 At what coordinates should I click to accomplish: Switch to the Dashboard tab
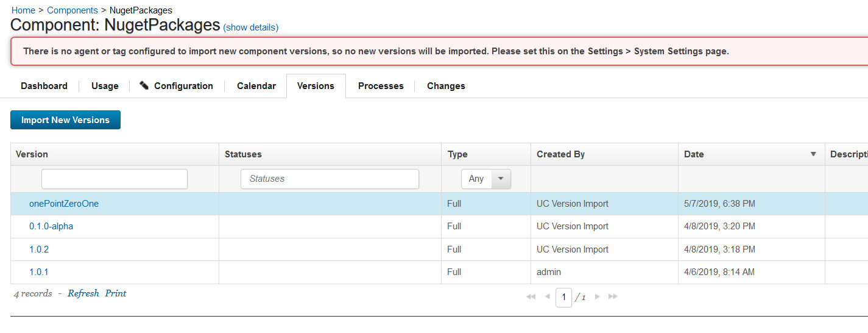[44, 86]
